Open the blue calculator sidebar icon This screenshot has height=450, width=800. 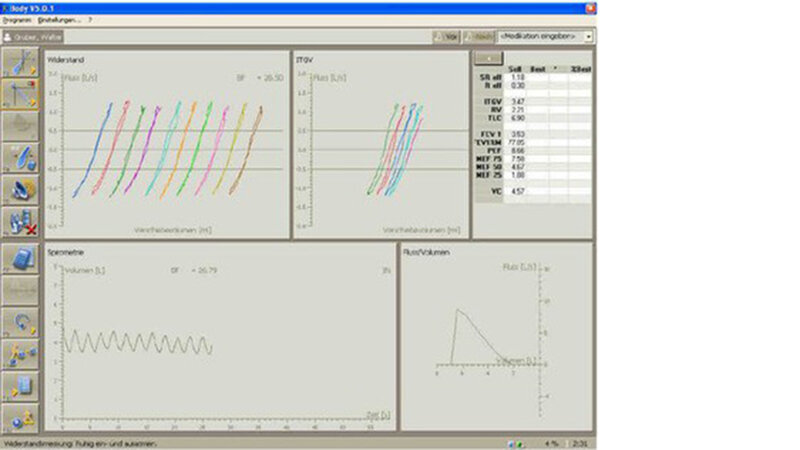click(x=21, y=258)
